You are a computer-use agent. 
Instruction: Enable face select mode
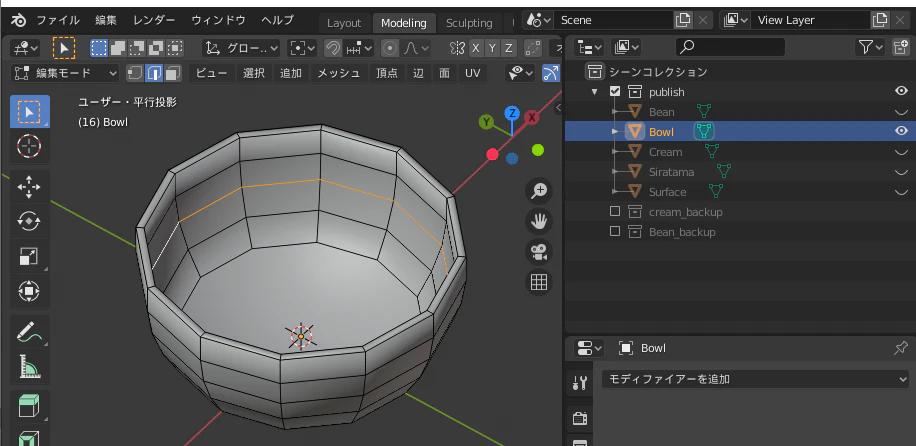point(173,73)
